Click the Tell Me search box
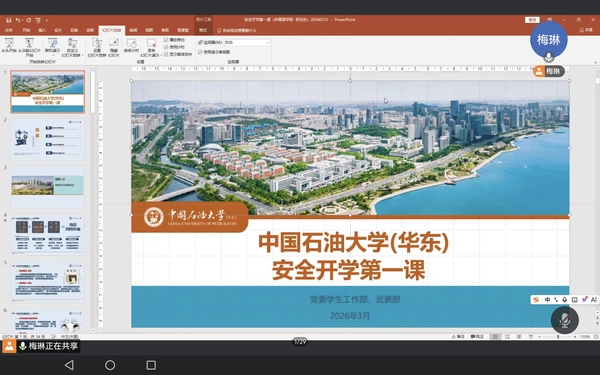Viewport: 600px width, 375px height. (x=237, y=30)
